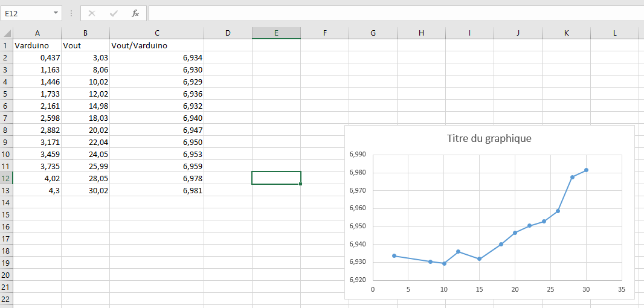
Task: Click inside the formula bar input
Action: tap(396, 13)
